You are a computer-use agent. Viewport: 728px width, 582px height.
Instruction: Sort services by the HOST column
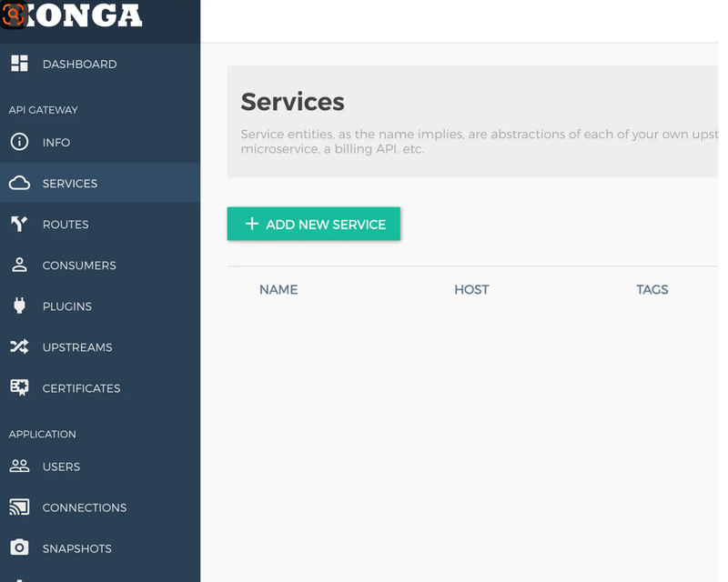click(471, 289)
